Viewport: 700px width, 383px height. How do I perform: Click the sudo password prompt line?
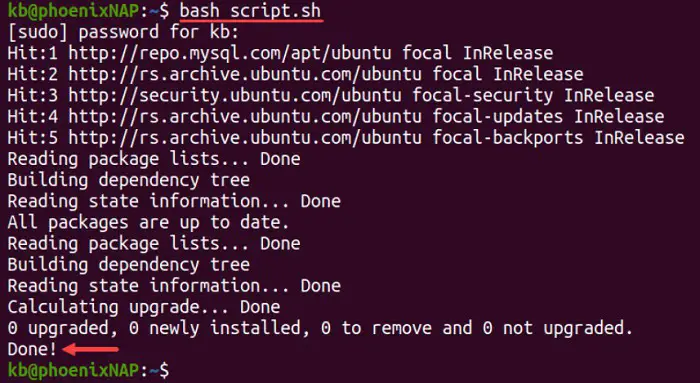pos(124,32)
